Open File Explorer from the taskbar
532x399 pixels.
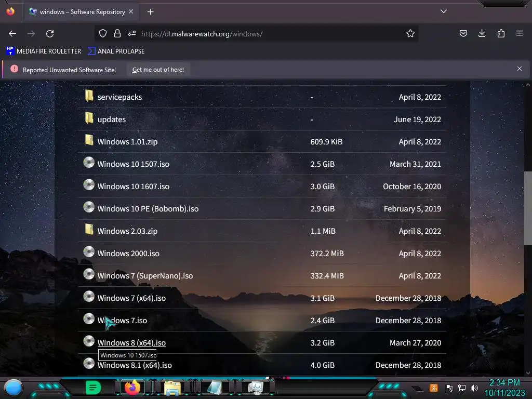point(172,388)
